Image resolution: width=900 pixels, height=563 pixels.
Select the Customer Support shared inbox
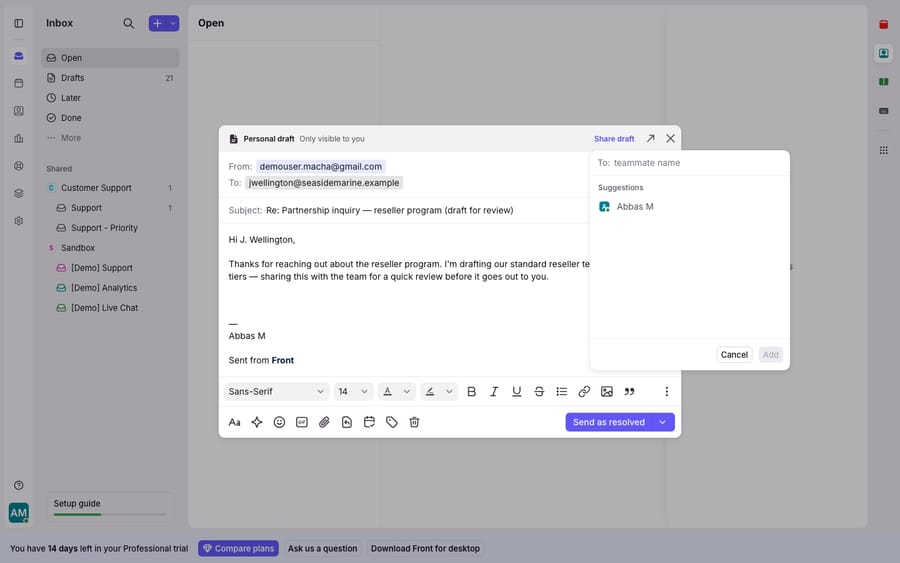click(x=110, y=188)
